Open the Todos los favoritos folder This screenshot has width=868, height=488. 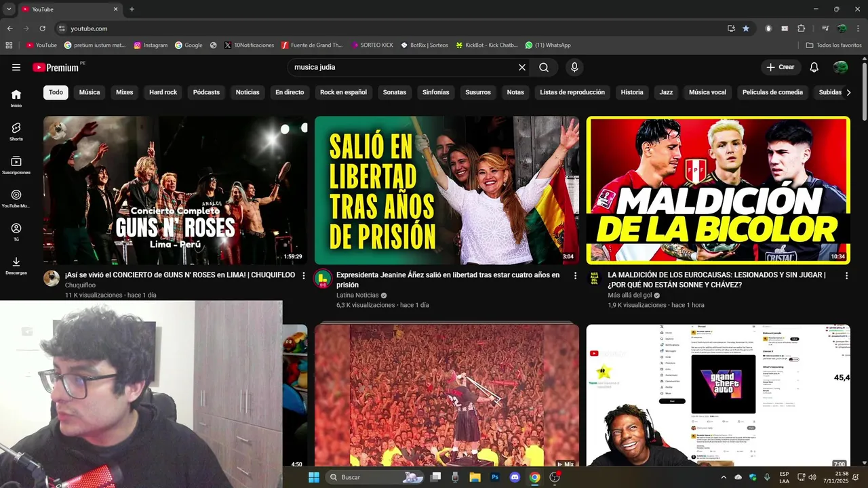pos(833,45)
